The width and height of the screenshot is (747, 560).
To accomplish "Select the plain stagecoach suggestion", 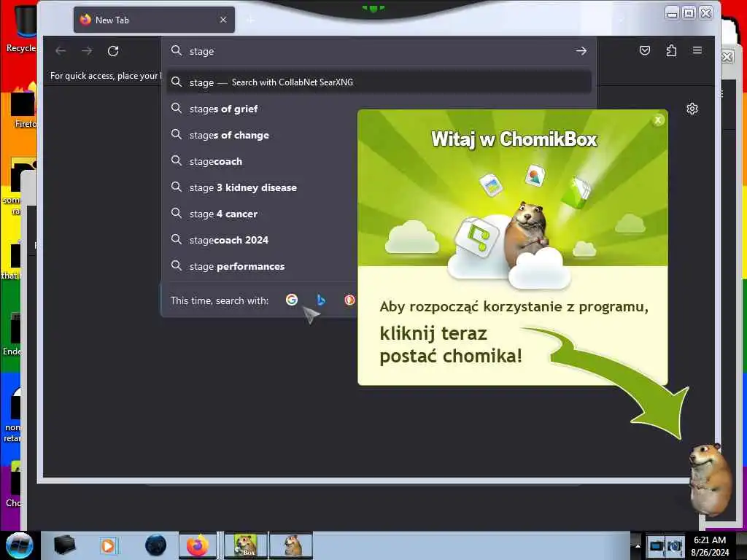I will (x=263, y=161).
